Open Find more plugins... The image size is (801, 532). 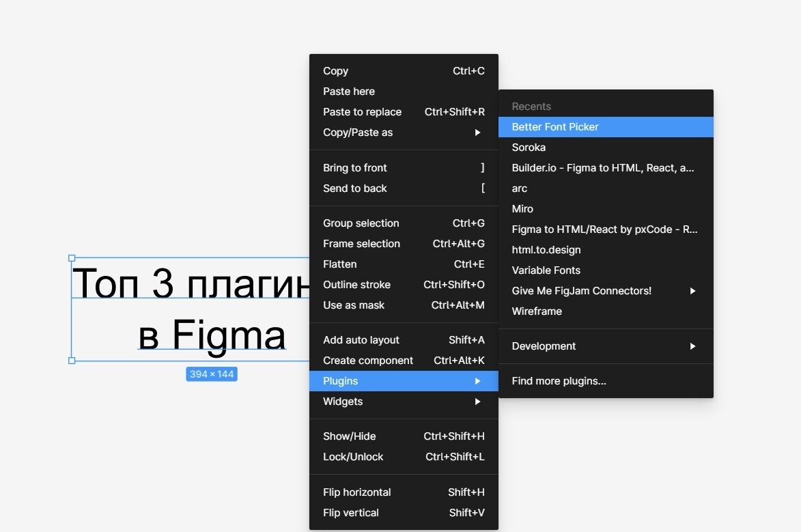606,380
